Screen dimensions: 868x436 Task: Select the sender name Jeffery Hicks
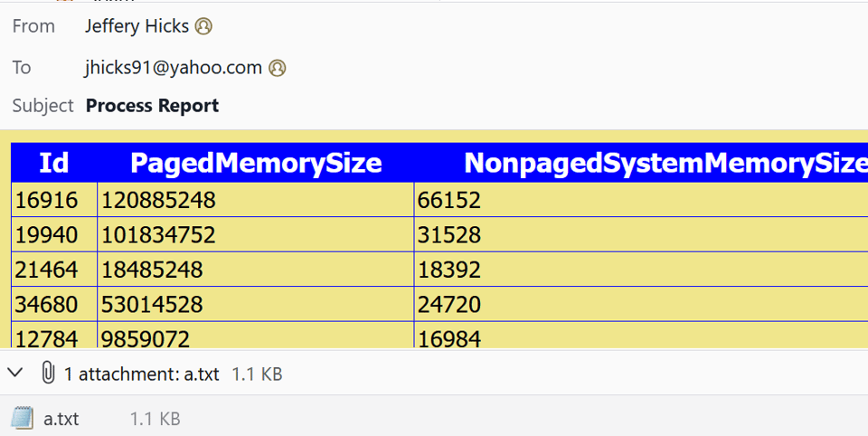click(137, 26)
